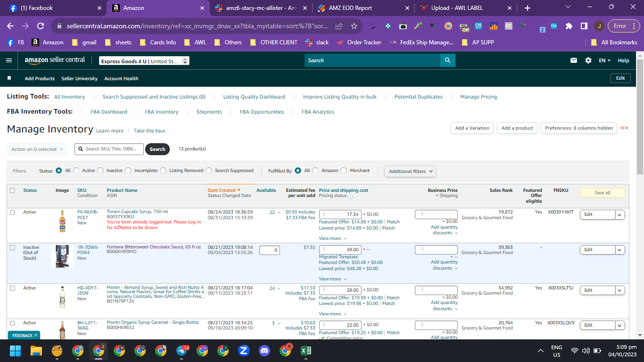Viewport: 644px width, 362px height.
Task: Open the settings gear icon
Action: (588, 60)
